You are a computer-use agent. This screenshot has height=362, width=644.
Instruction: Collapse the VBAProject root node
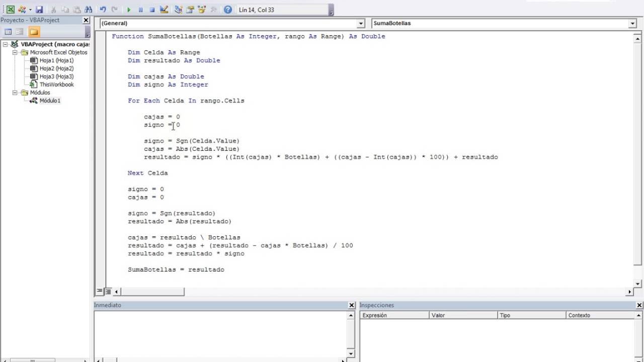[x=6, y=44]
